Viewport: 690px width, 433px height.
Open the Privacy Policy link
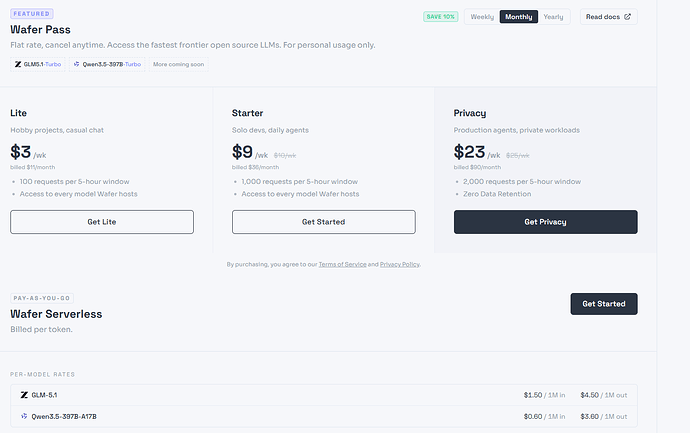click(400, 264)
